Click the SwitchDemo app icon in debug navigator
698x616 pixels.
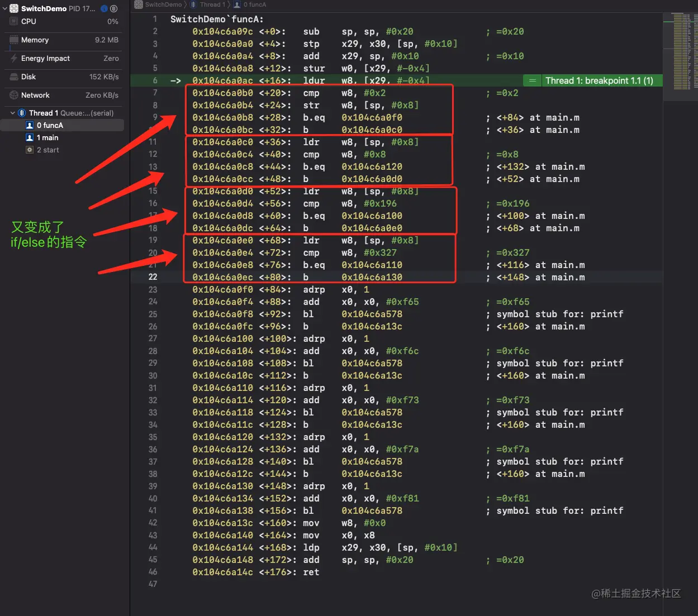(x=14, y=8)
